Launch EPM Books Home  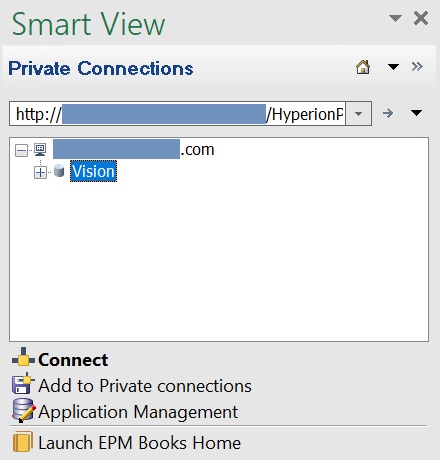coord(139,443)
